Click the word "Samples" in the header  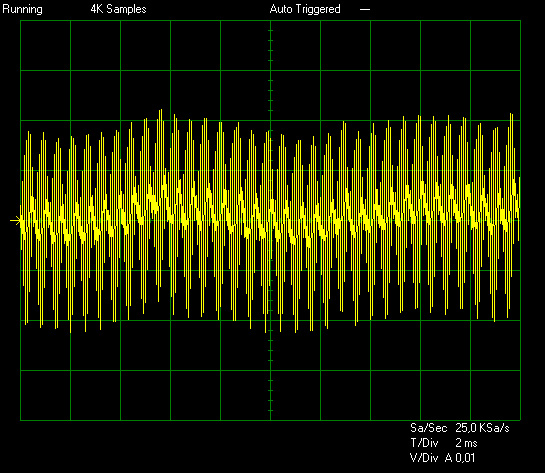[x=127, y=9]
